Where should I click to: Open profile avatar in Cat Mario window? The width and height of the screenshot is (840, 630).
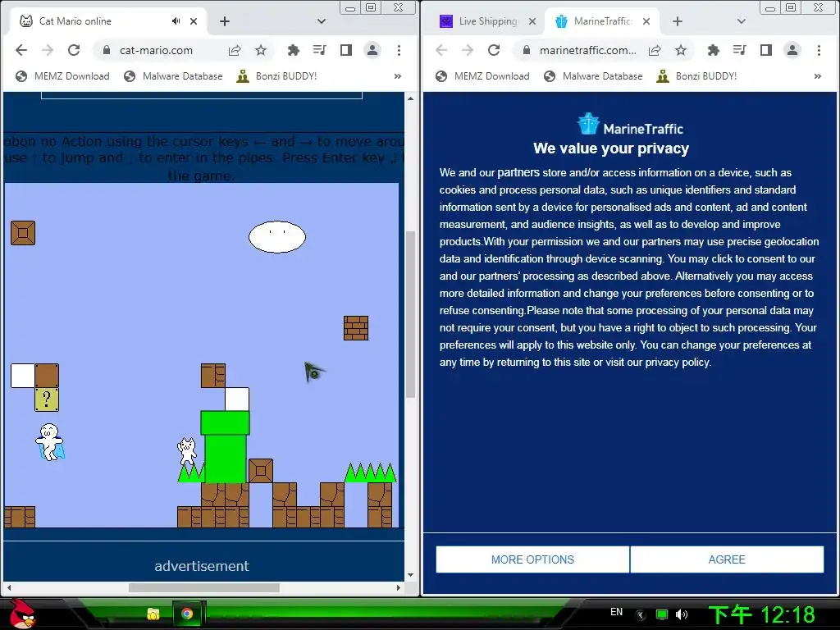372,50
